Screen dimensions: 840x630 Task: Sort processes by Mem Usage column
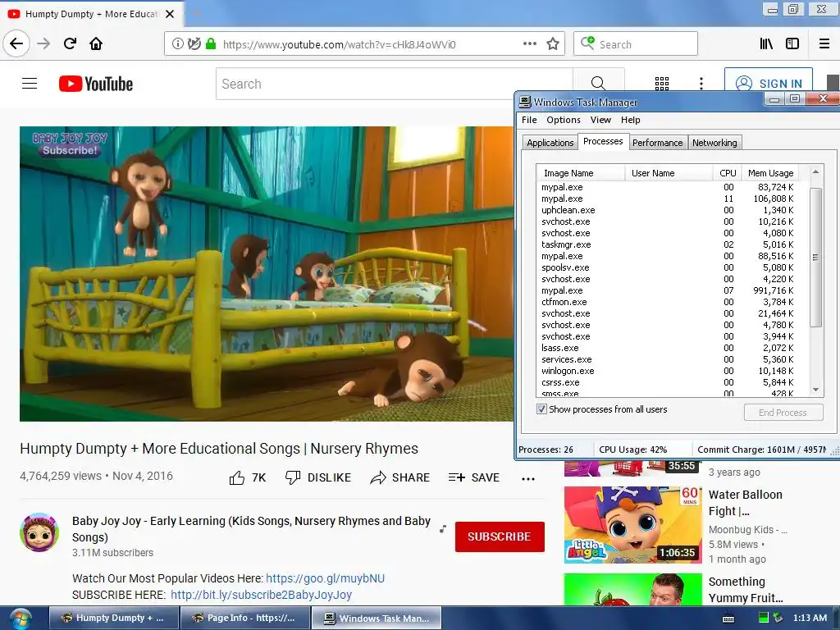click(770, 173)
